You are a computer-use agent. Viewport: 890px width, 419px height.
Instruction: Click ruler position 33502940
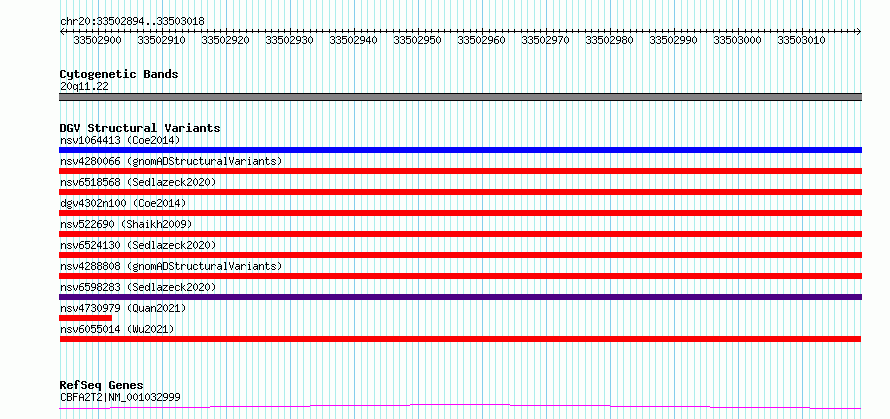pyautogui.click(x=354, y=40)
